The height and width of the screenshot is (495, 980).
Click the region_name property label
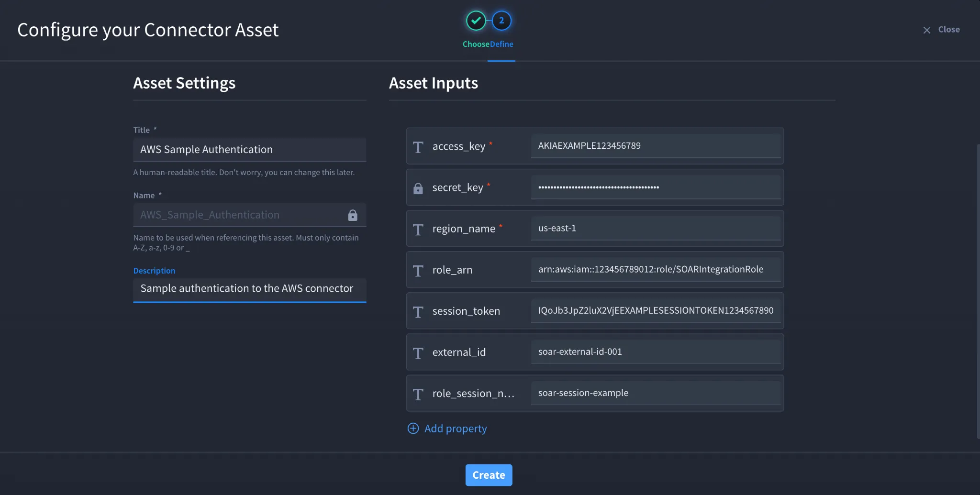pos(464,229)
